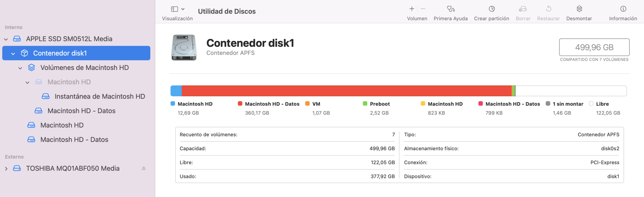Click the Dispositivo disk1 value

point(613,177)
